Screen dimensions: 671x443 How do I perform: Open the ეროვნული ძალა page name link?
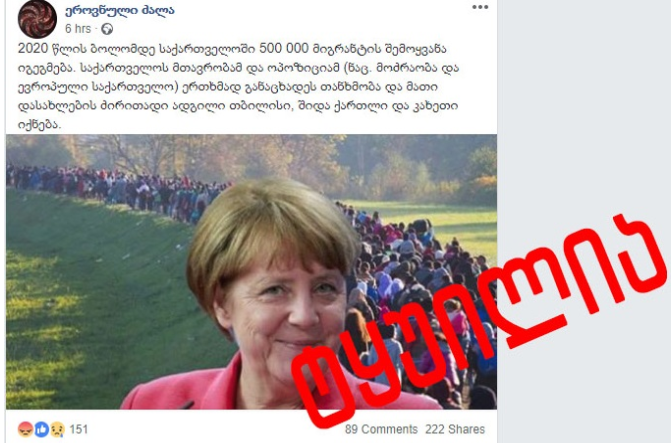[120, 10]
